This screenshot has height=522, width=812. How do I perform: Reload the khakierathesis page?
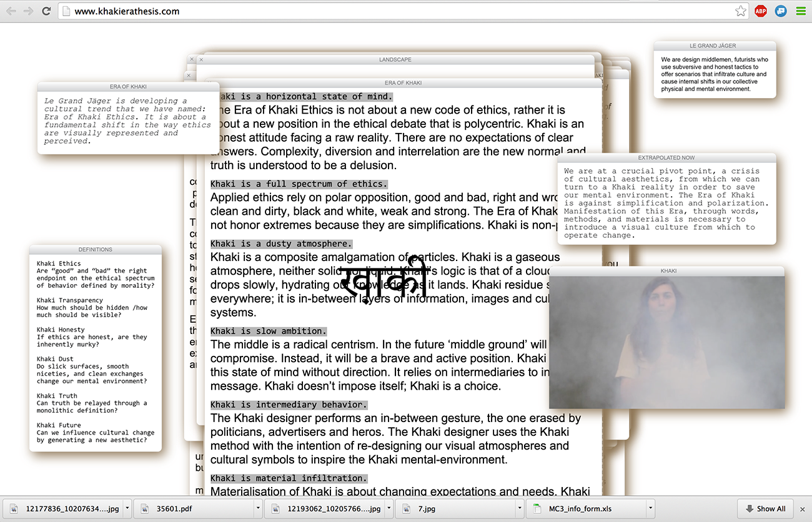[x=46, y=11]
